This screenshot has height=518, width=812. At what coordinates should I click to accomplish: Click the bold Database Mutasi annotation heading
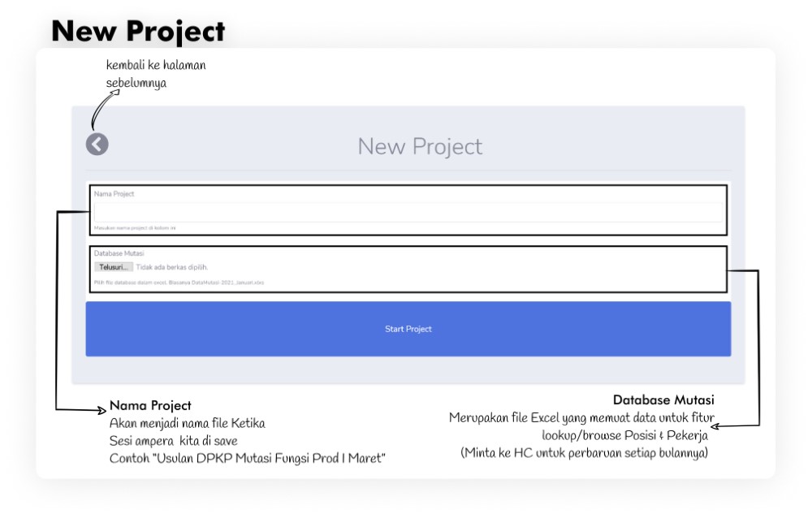click(663, 400)
